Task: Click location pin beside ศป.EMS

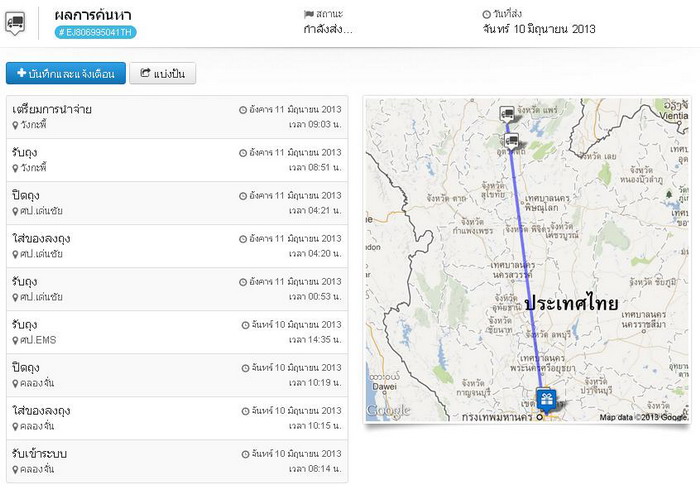Action: click(15, 341)
